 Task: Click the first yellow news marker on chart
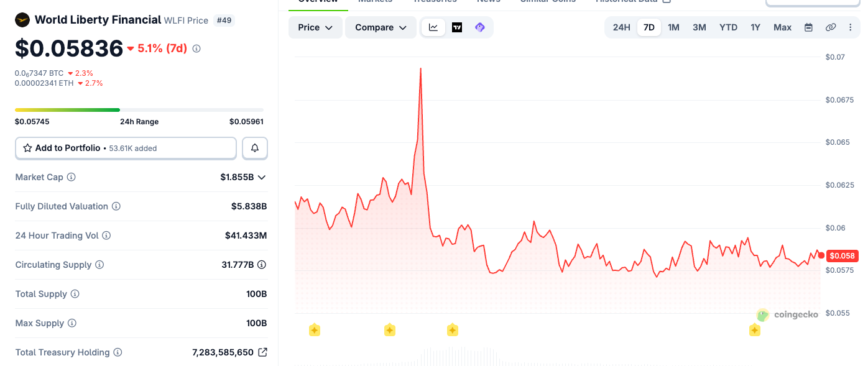pos(315,330)
